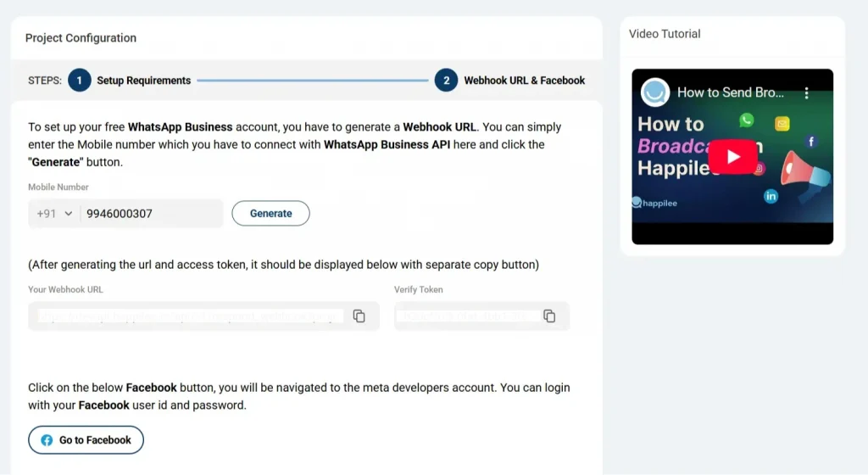
Task: Click the step 1 circle indicator
Action: tap(79, 81)
